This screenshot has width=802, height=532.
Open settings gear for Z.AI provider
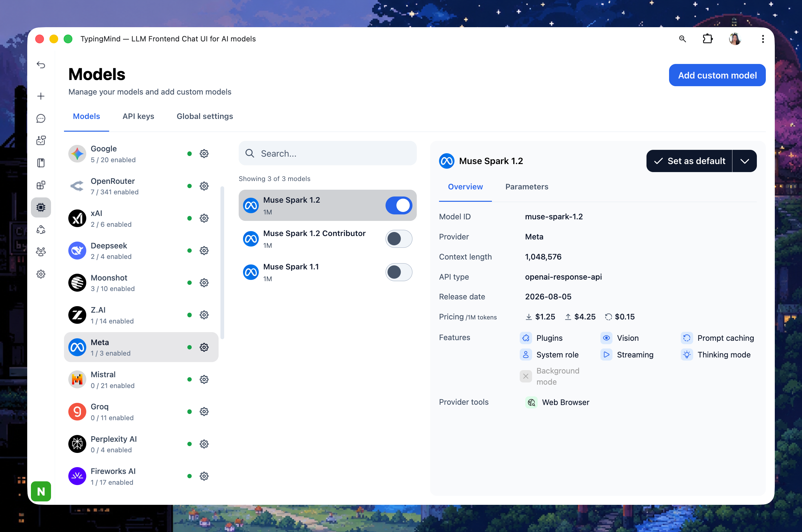(204, 315)
